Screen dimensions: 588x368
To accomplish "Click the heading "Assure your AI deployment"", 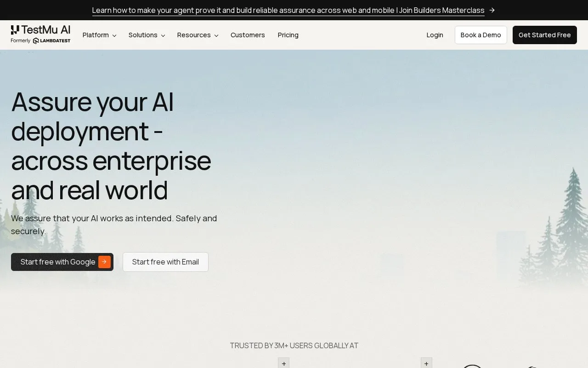I will 111,146.
